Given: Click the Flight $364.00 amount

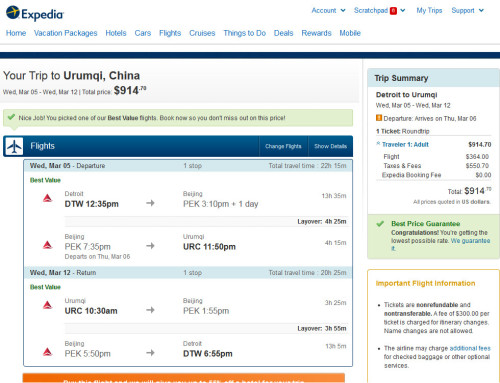Looking at the screenshot, I should [477, 157].
